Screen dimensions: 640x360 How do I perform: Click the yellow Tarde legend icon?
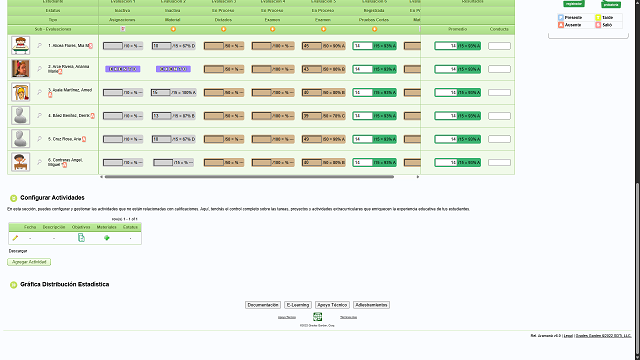coord(598,18)
